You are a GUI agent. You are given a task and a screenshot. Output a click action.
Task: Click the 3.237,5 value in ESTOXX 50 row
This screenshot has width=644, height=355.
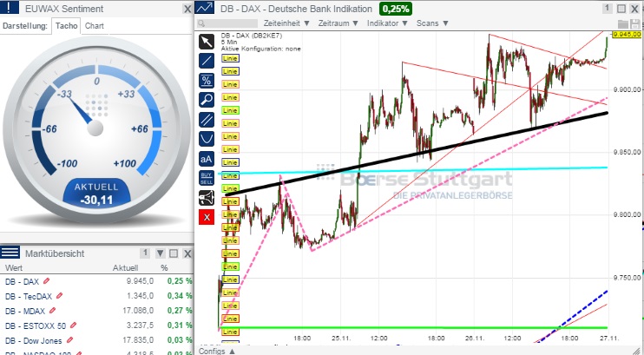(x=141, y=325)
